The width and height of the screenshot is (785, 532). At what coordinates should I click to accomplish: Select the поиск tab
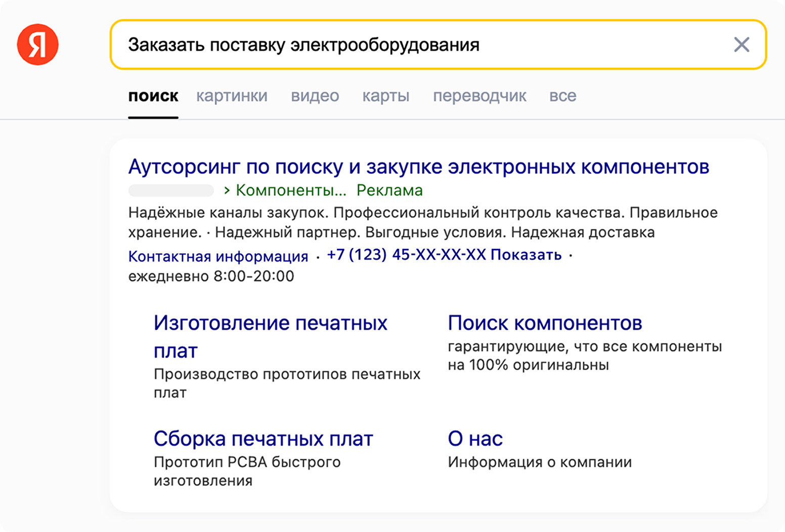(x=153, y=96)
